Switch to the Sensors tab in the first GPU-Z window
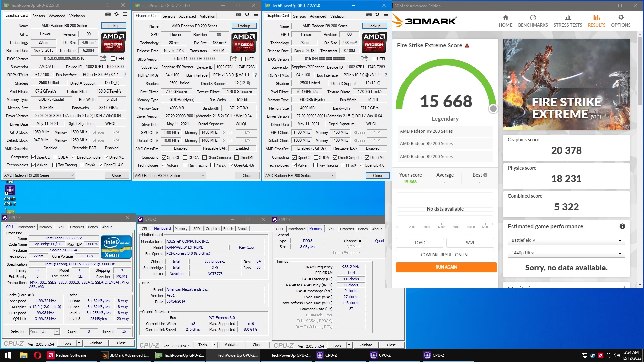Screen dimensions: 644x362 coord(38,16)
